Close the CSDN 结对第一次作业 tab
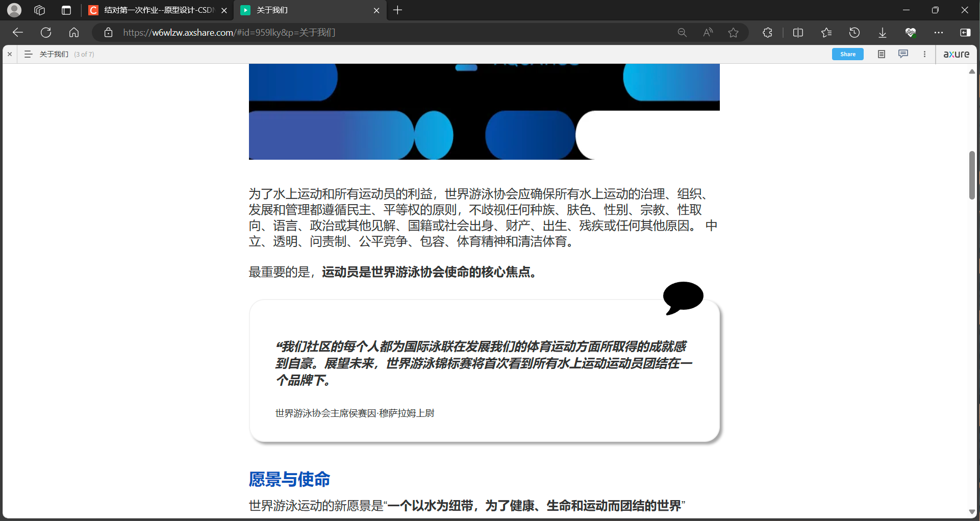 (x=224, y=10)
